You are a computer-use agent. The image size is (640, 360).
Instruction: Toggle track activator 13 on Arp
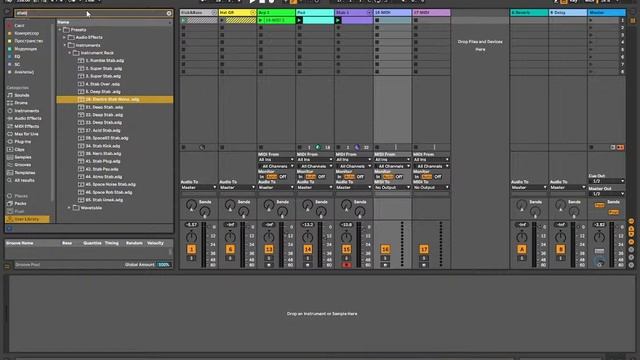tap(269, 249)
